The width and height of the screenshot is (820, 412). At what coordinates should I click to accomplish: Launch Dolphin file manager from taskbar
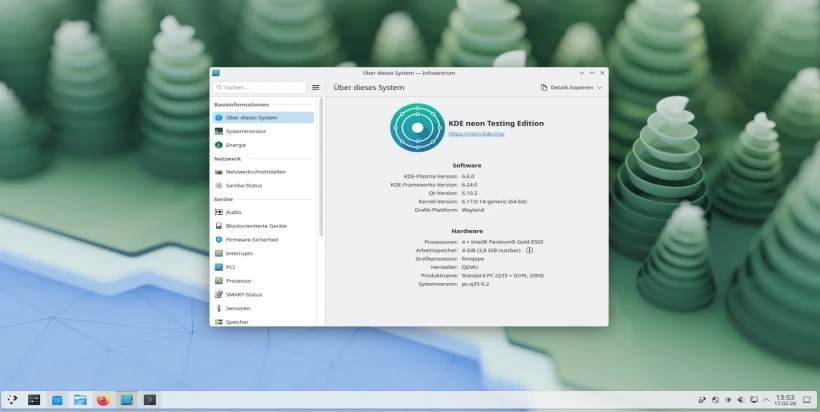80,400
